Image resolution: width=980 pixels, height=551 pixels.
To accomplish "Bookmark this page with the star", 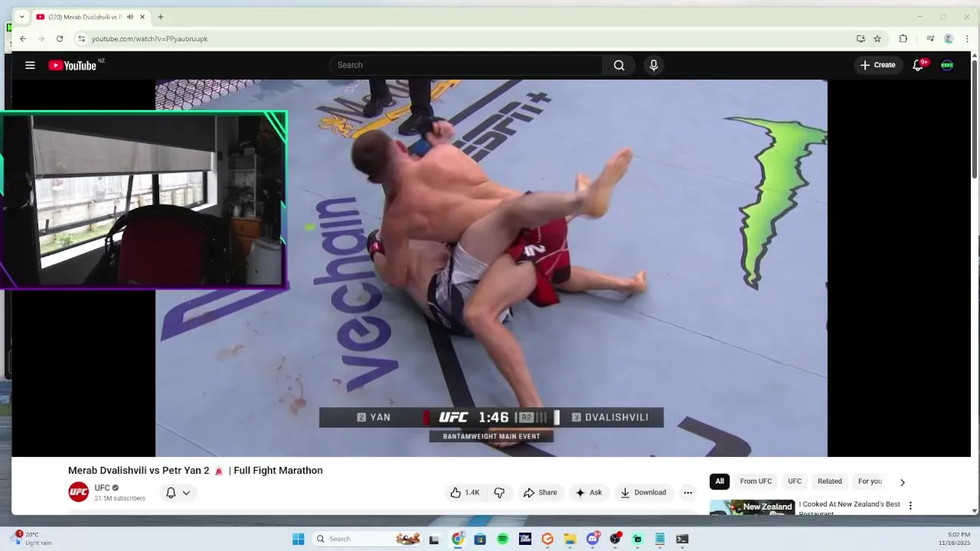I will click(x=877, y=38).
